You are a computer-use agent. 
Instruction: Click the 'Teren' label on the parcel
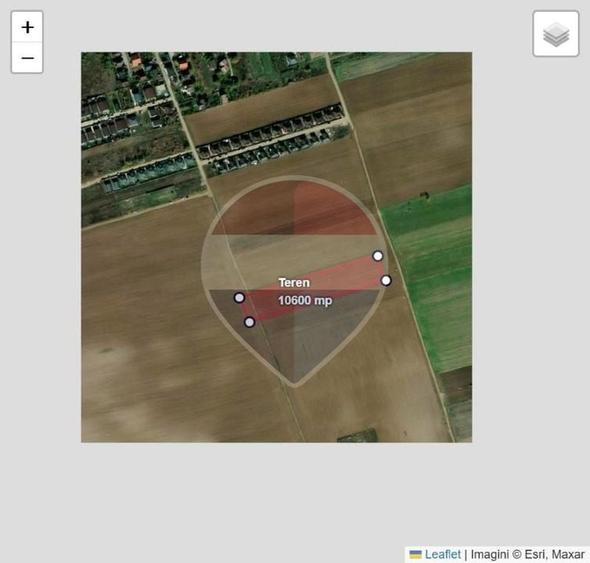coord(294,283)
